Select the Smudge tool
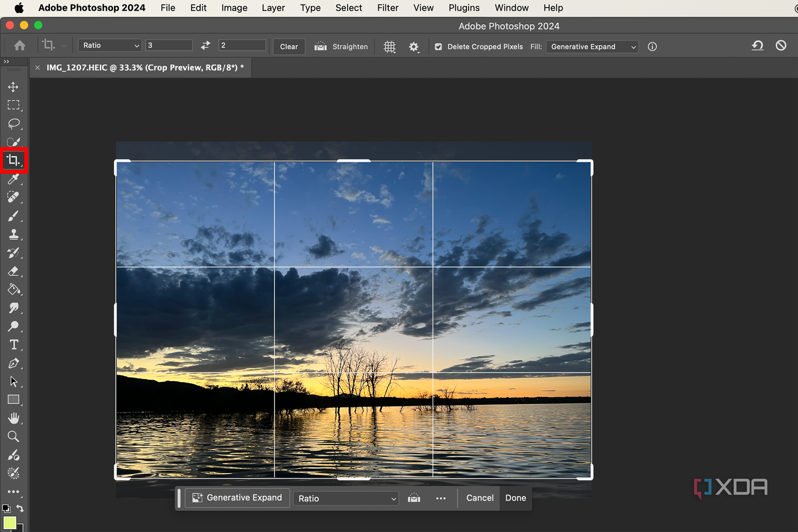798x532 pixels. coord(14,308)
